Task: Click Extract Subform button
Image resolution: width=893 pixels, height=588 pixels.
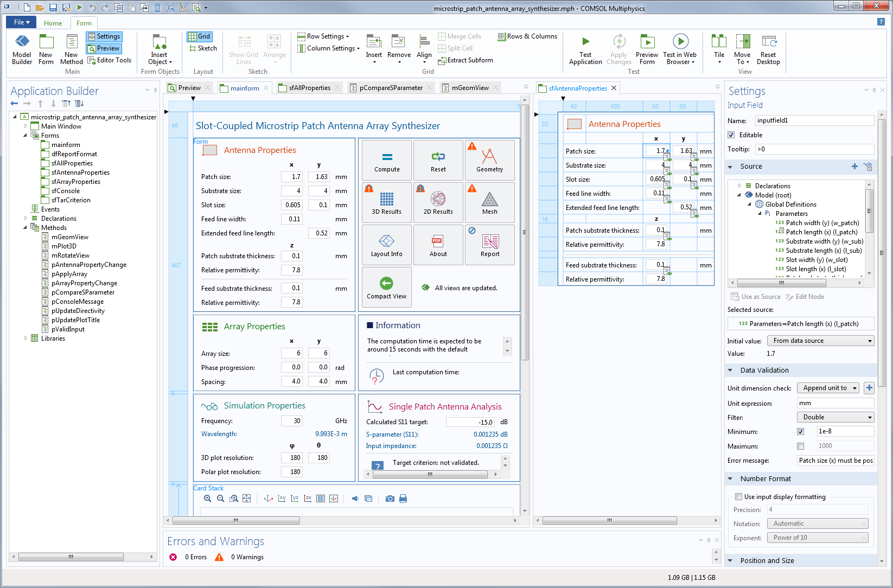Action: pos(465,60)
